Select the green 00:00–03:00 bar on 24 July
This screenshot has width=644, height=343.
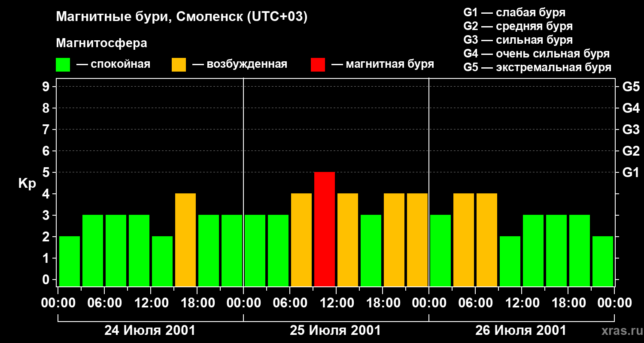(x=70, y=261)
